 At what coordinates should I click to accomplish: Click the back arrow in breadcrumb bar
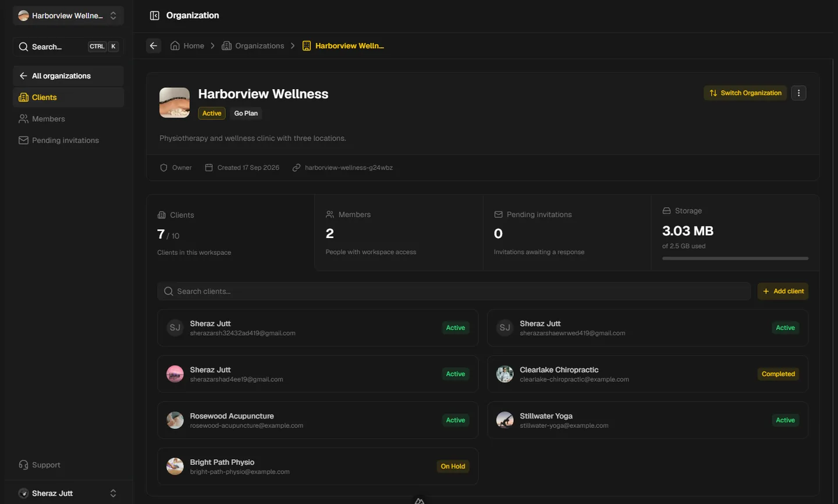point(154,46)
